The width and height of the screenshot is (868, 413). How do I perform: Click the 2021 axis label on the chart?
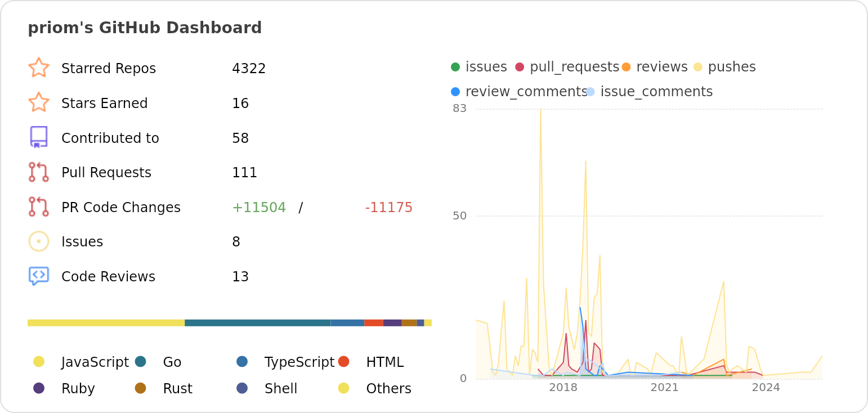[665, 387]
